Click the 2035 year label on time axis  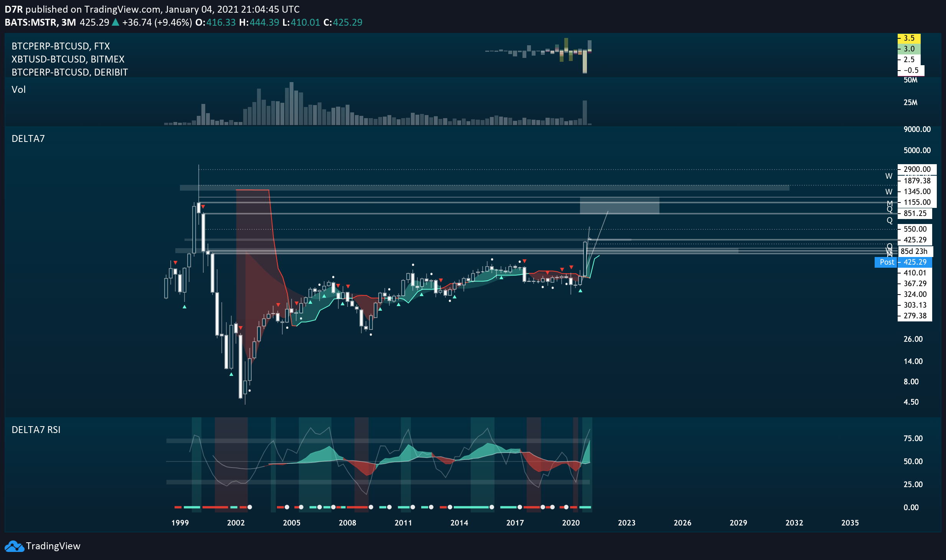(x=850, y=523)
